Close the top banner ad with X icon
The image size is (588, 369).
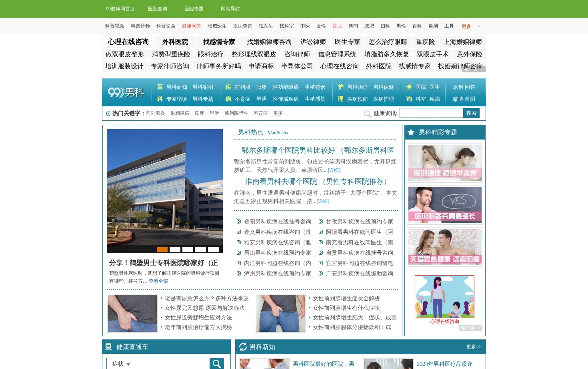tap(482, 69)
